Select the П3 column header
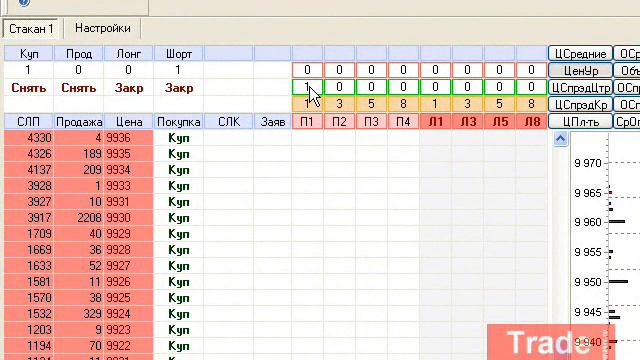 point(371,122)
